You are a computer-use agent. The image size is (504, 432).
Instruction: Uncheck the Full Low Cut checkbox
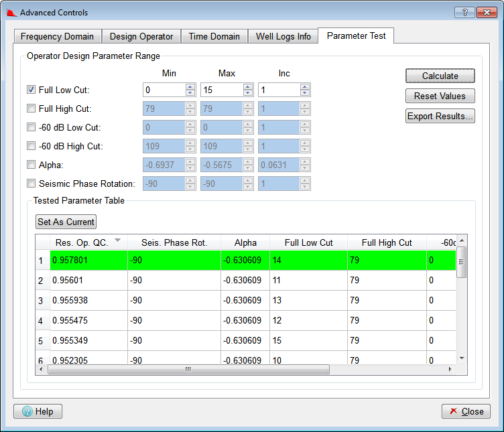click(x=31, y=90)
